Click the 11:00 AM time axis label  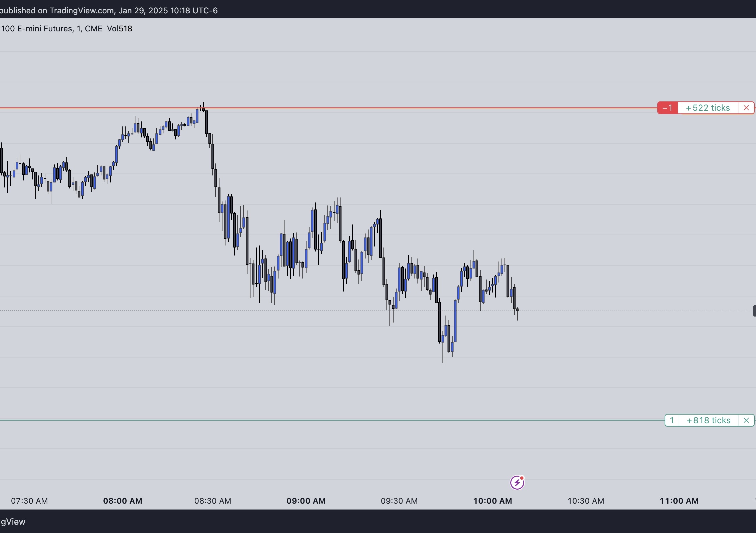pyautogui.click(x=679, y=501)
